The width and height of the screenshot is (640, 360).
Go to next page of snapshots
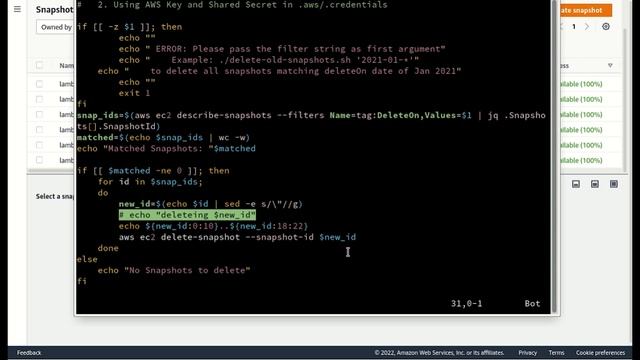[x=587, y=27]
